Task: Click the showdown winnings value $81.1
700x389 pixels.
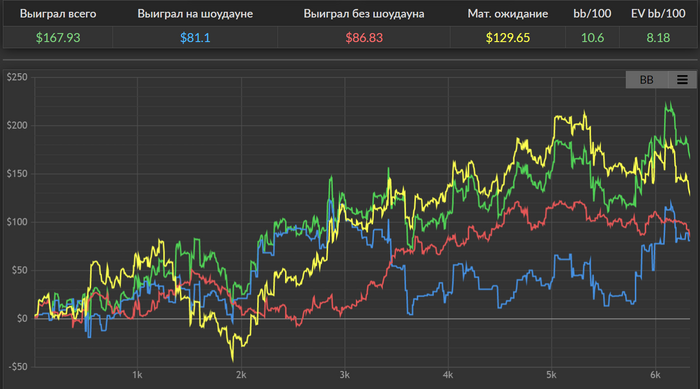Action: point(195,38)
